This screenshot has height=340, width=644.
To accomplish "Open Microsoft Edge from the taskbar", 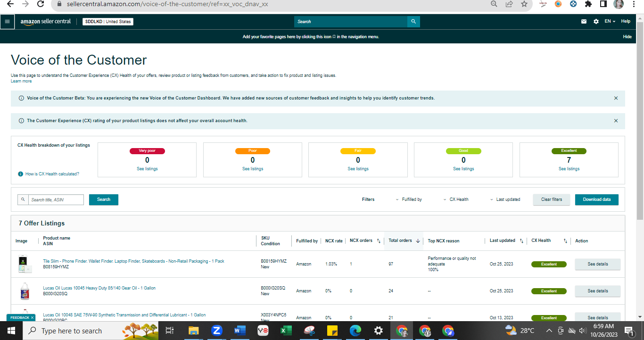I will pos(355,331).
